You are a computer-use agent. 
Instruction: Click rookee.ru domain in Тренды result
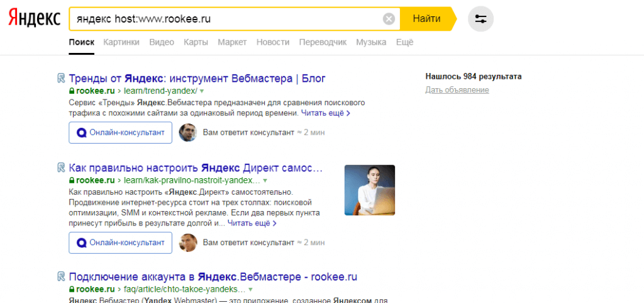[96, 91]
